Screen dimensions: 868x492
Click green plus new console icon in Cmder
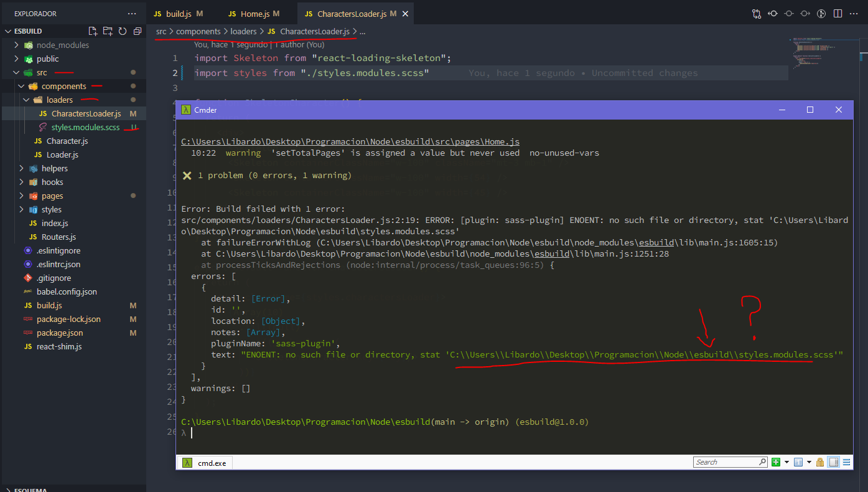pyautogui.click(x=776, y=462)
